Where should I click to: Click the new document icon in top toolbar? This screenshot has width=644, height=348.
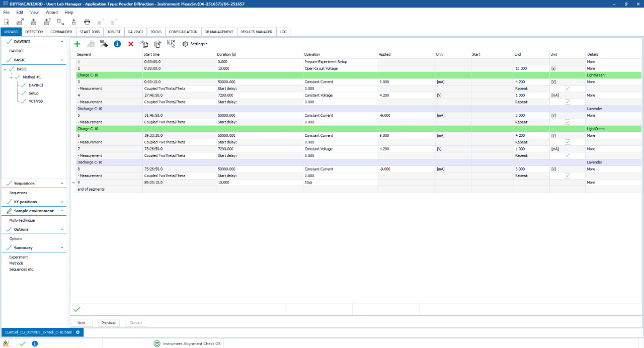click(x=7, y=22)
